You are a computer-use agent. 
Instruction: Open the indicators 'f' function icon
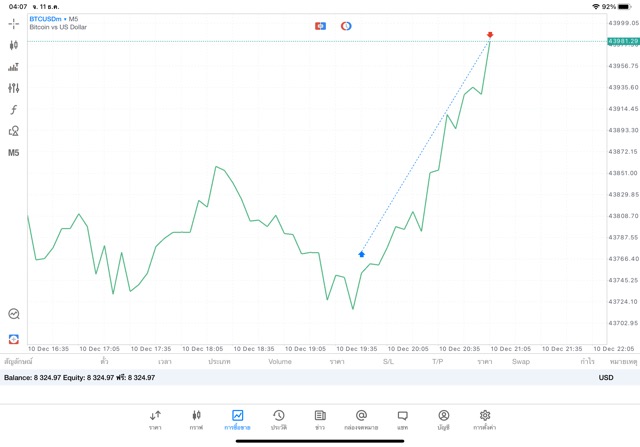coord(14,110)
